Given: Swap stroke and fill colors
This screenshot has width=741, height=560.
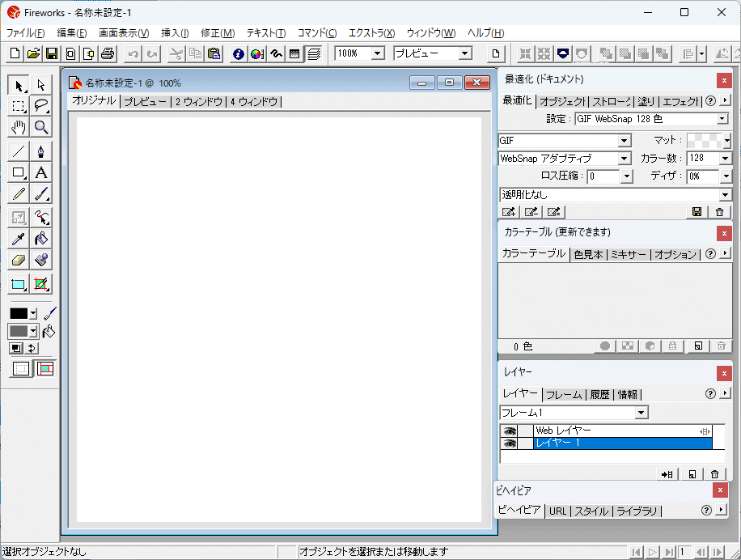Looking at the screenshot, I should (32, 348).
